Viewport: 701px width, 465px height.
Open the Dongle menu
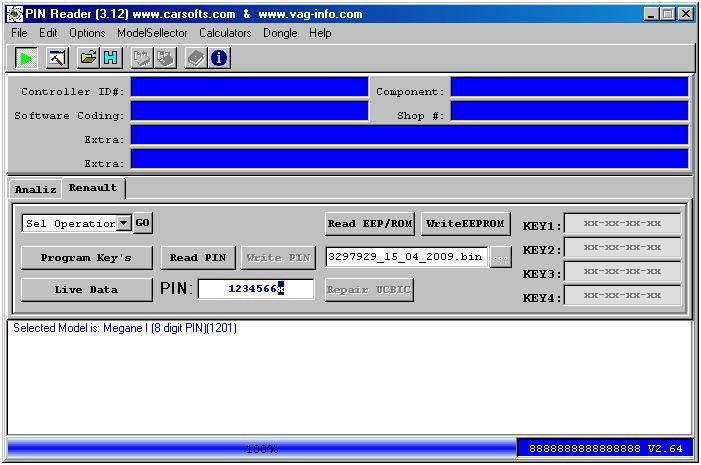tap(280, 33)
